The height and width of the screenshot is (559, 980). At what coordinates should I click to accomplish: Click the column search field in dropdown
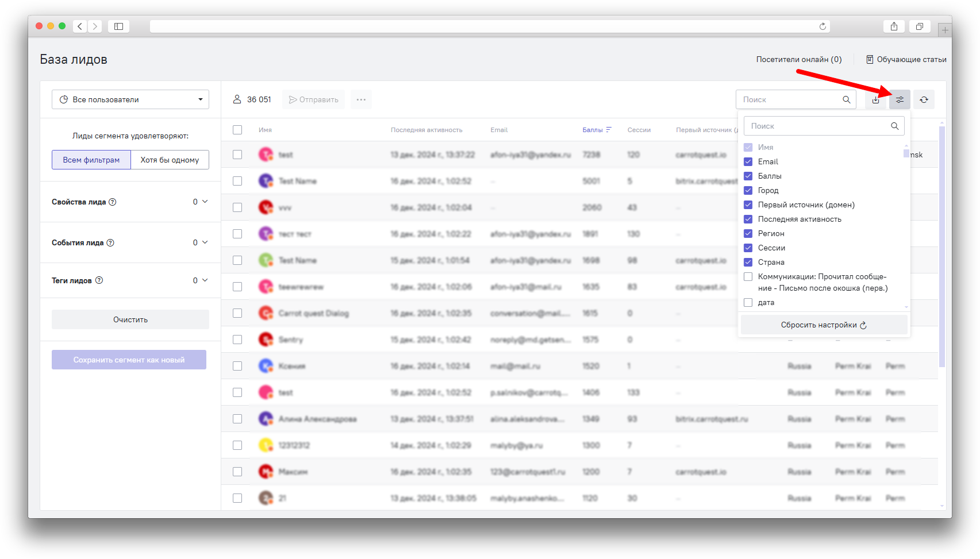[818, 126]
